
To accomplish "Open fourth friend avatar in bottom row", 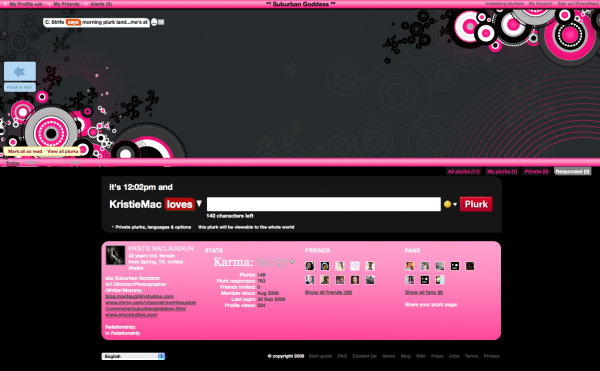I will tap(355, 280).
